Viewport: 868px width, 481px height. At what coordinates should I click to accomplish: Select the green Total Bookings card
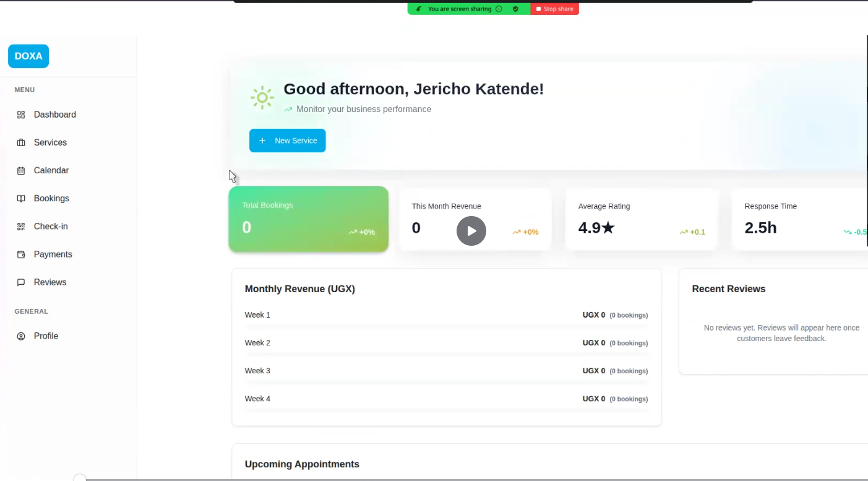[308, 219]
